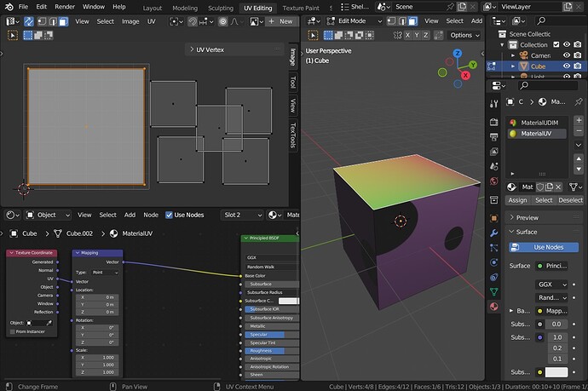This screenshot has height=391, width=588.
Task: Click the X axis on navigation gizmo
Action: 465,75
